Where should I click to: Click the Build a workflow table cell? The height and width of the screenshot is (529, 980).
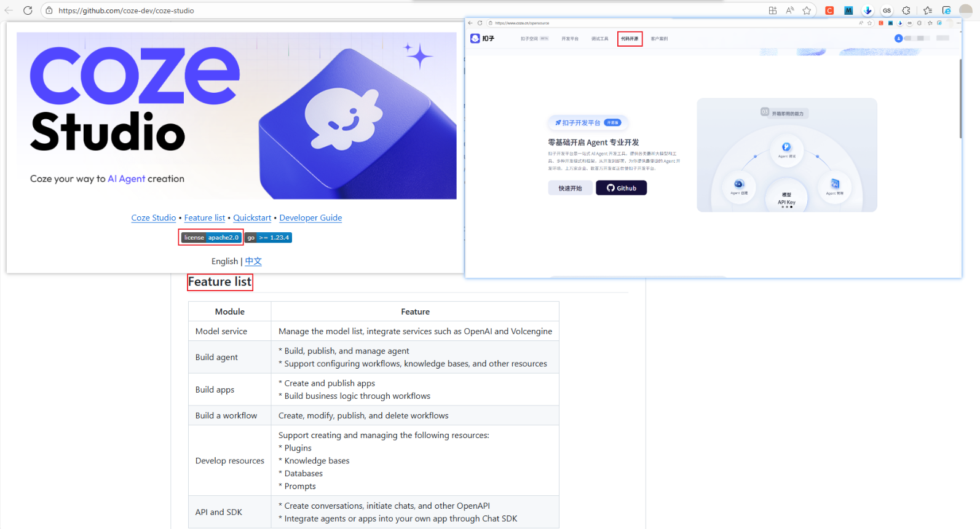pos(229,415)
